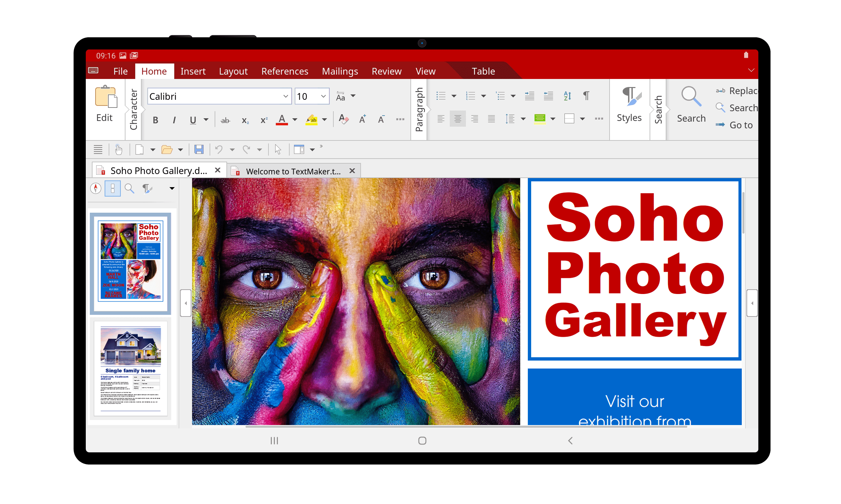Toggle formatting marks pilcrow display
Image resolution: width=841 pixels, height=504 pixels.
tap(586, 96)
